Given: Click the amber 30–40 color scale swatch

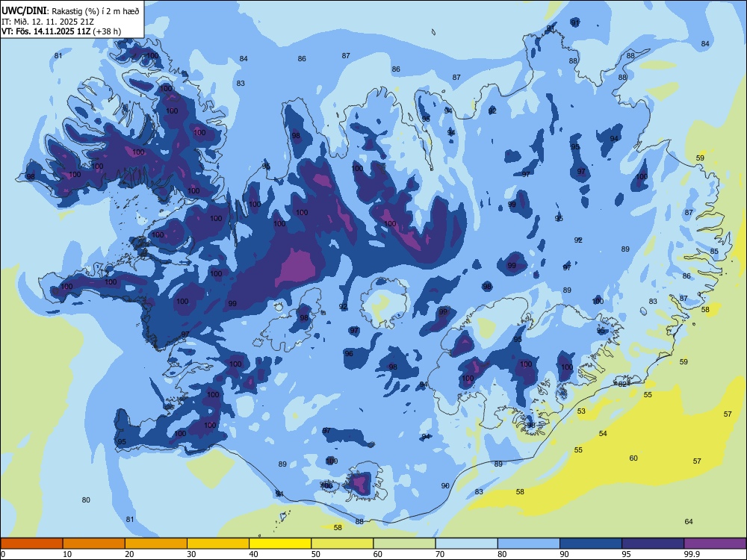Looking at the screenshot, I should pos(218,544).
